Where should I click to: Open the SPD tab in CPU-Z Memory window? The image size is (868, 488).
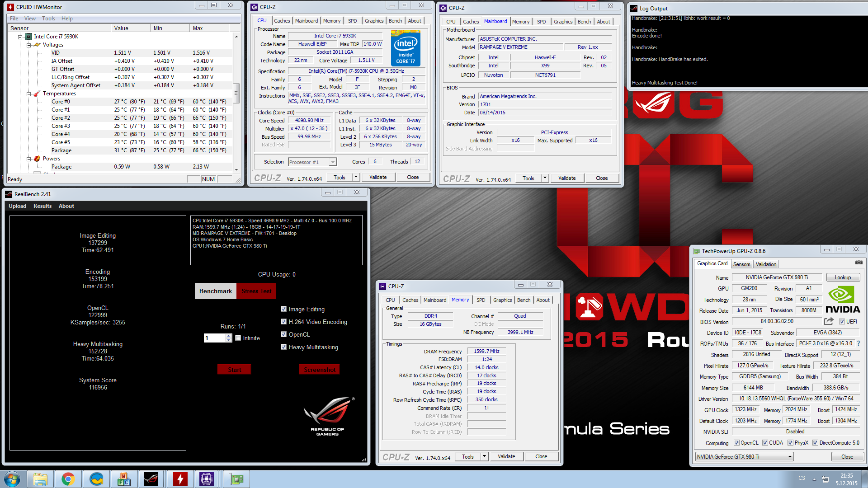tap(481, 300)
